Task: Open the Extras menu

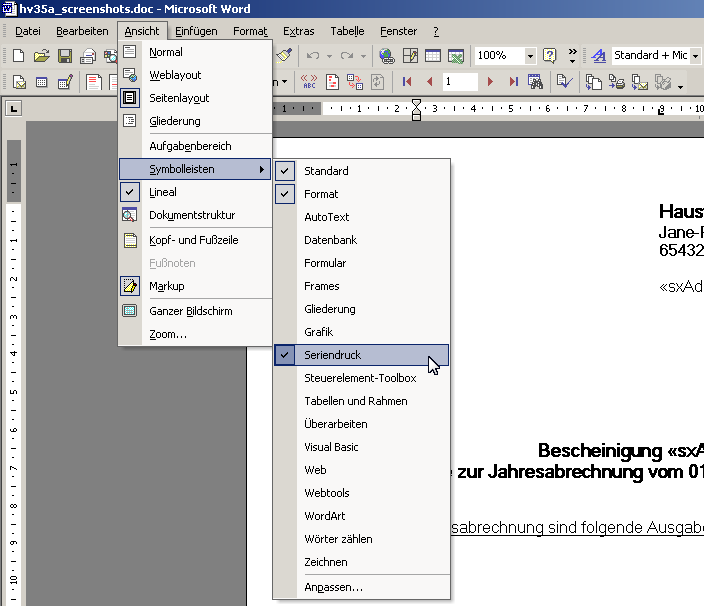Action: pos(299,31)
